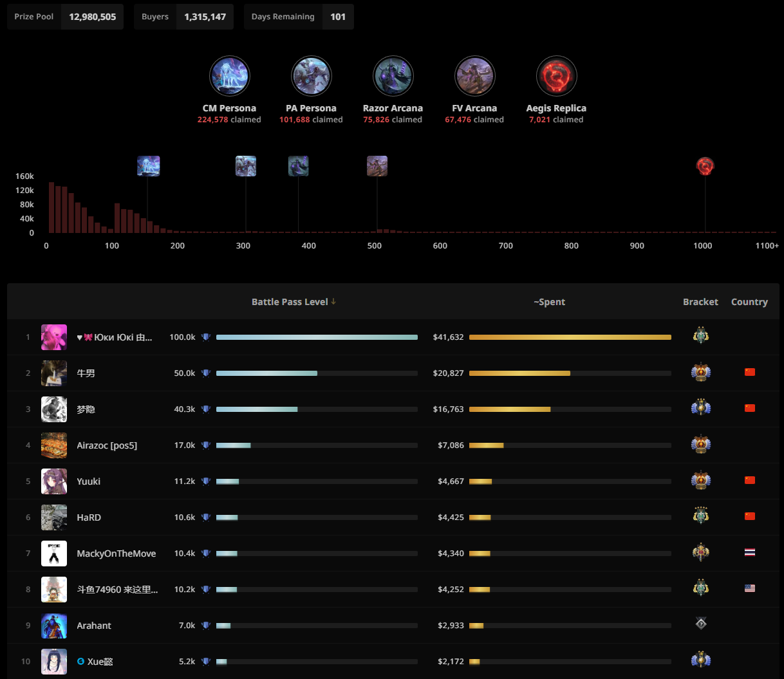Open Arahant's profile link

tap(94, 626)
